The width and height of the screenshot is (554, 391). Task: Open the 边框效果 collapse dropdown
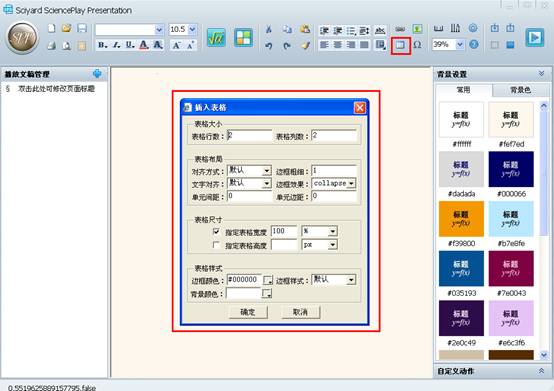pyautogui.click(x=351, y=184)
